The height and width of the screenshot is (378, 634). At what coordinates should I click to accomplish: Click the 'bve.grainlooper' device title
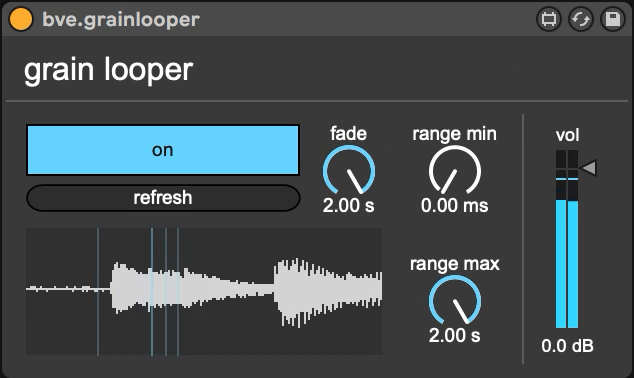[x=121, y=19]
